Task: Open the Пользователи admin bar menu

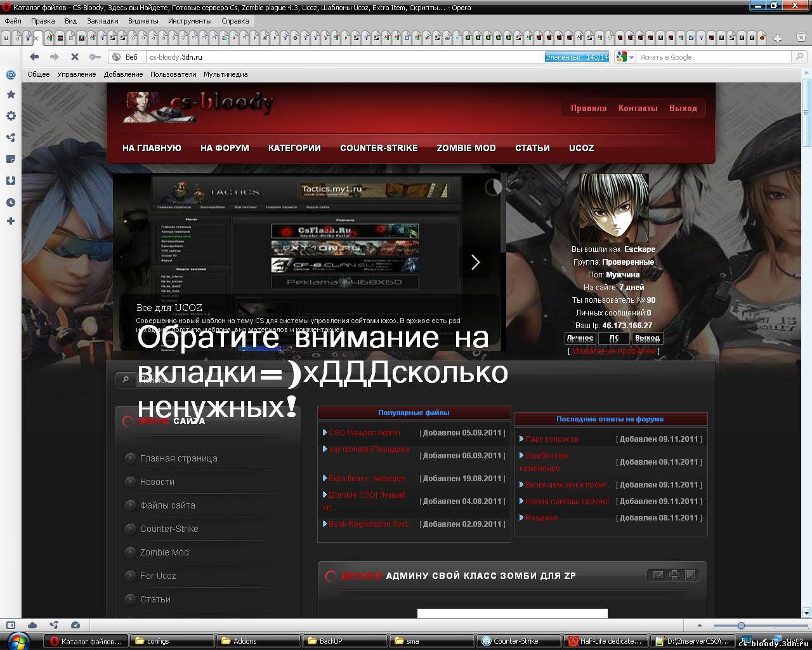Action: (173, 74)
